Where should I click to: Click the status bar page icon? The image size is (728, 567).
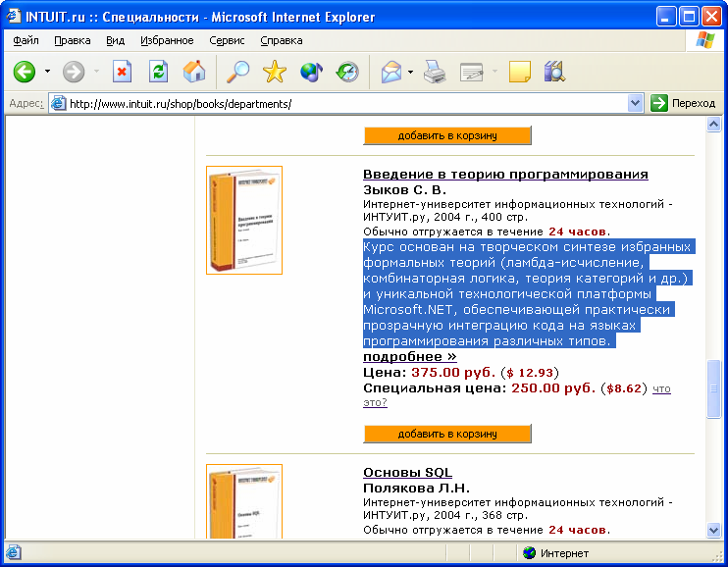(14, 553)
